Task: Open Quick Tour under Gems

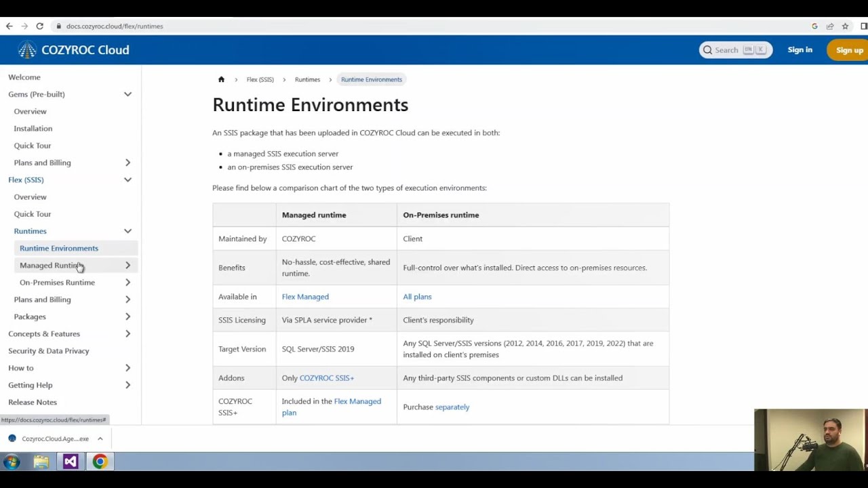Action: pos(33,146)
